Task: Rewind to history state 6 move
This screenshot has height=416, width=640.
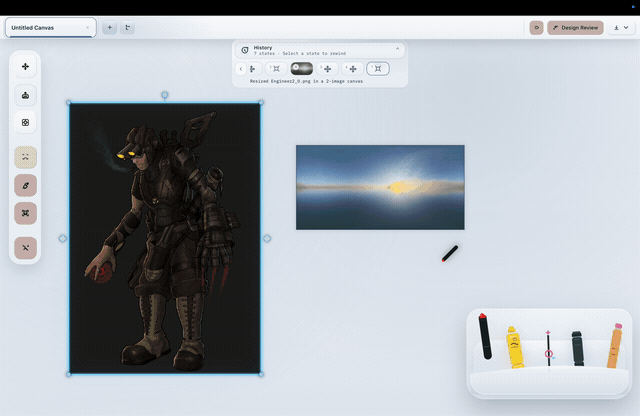Action: point(352,69)
